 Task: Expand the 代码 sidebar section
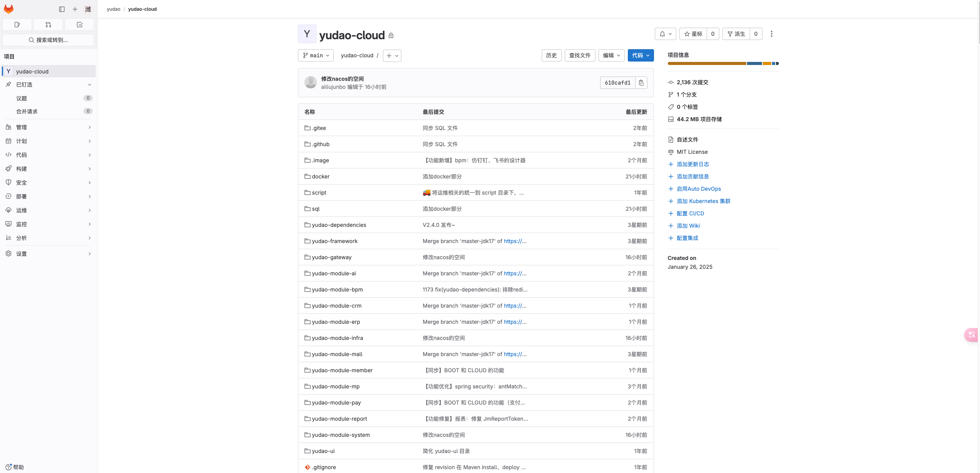pyautogui.click(x=48, y=155)
